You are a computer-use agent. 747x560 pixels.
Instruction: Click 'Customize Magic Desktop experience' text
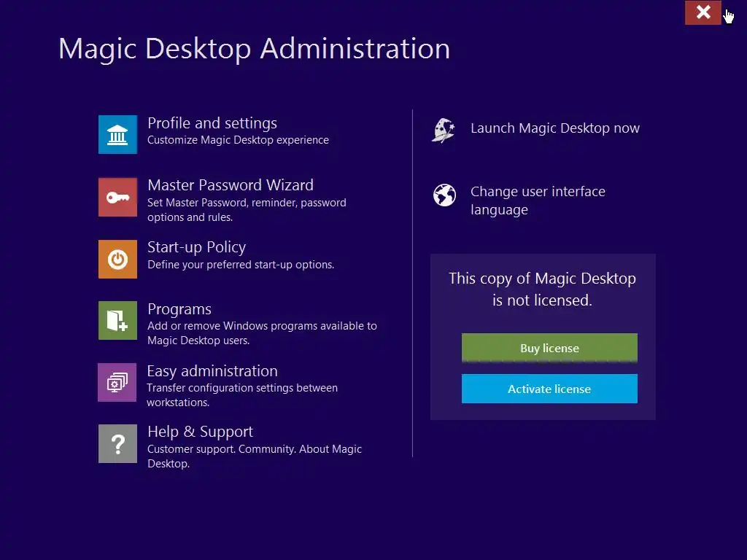[238, 140]
